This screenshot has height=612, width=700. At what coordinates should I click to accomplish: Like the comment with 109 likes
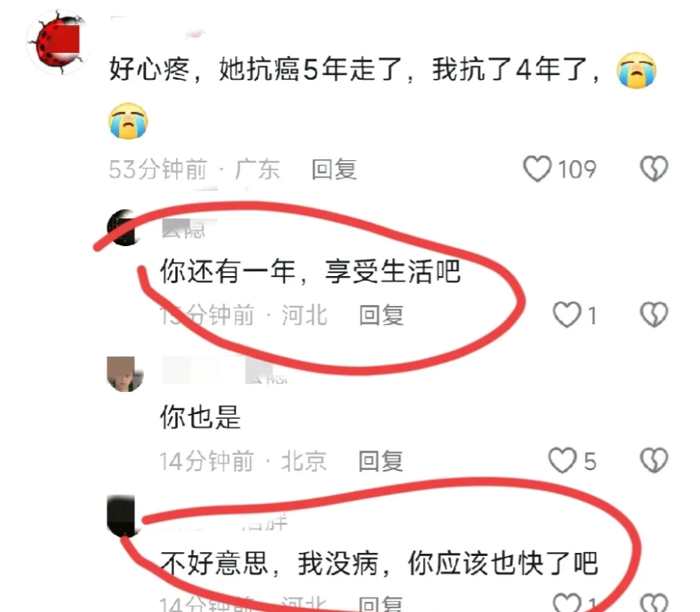point(537,169)
